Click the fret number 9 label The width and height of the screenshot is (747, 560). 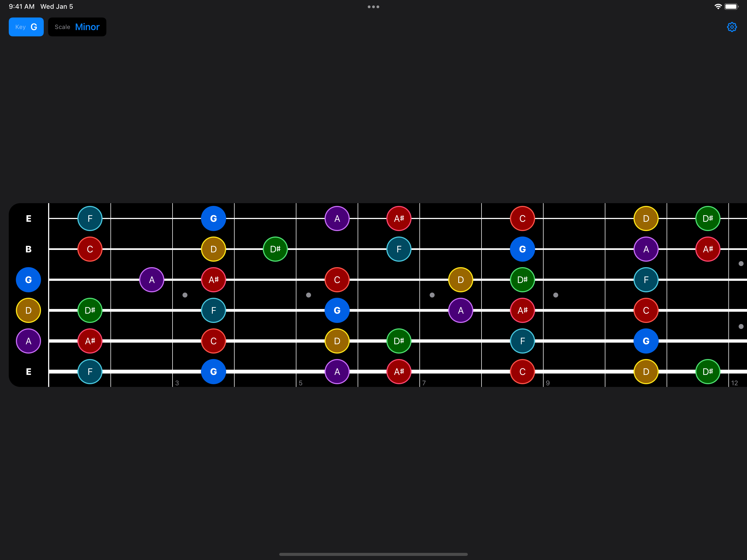click(x=548, y=383)
